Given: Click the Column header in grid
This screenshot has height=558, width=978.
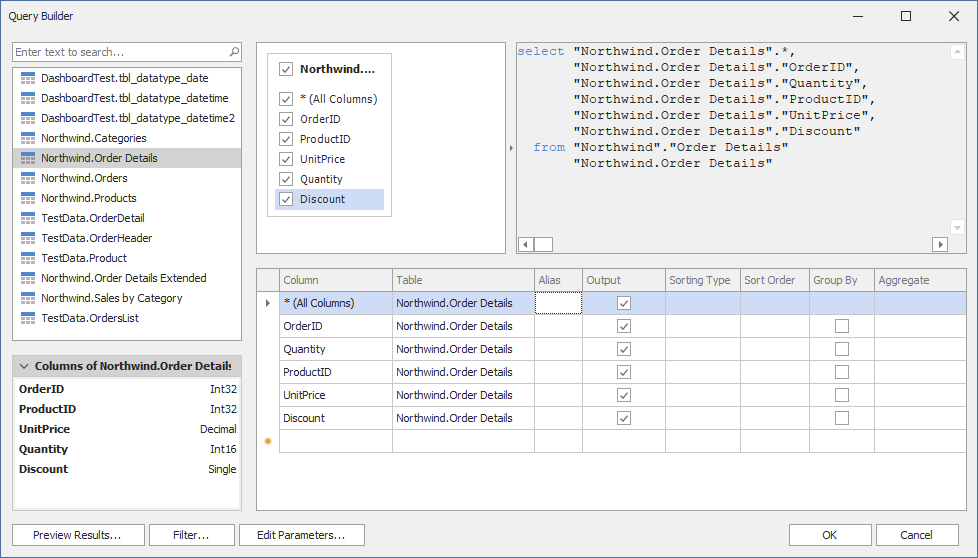Looking at the screenshot, I should 336,280.
